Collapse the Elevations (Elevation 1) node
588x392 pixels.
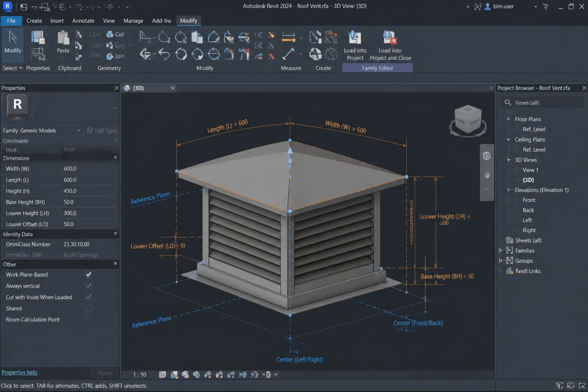tap(509, 190)
